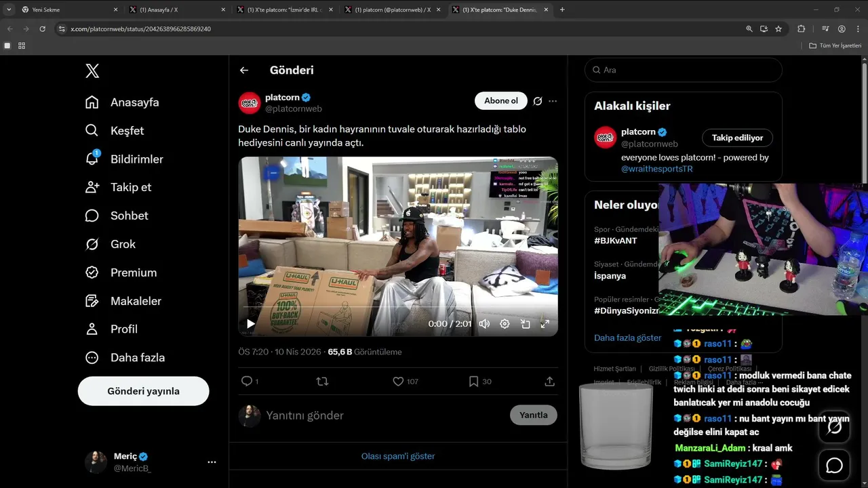This screenshot has height=488, width=868.
Task: Share the post via share icon
Action: 550,382
